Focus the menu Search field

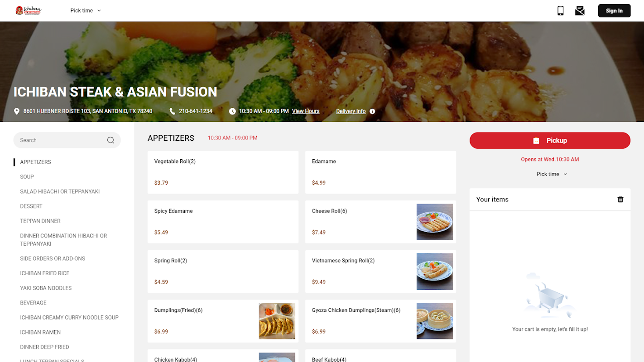coord(67,140)
